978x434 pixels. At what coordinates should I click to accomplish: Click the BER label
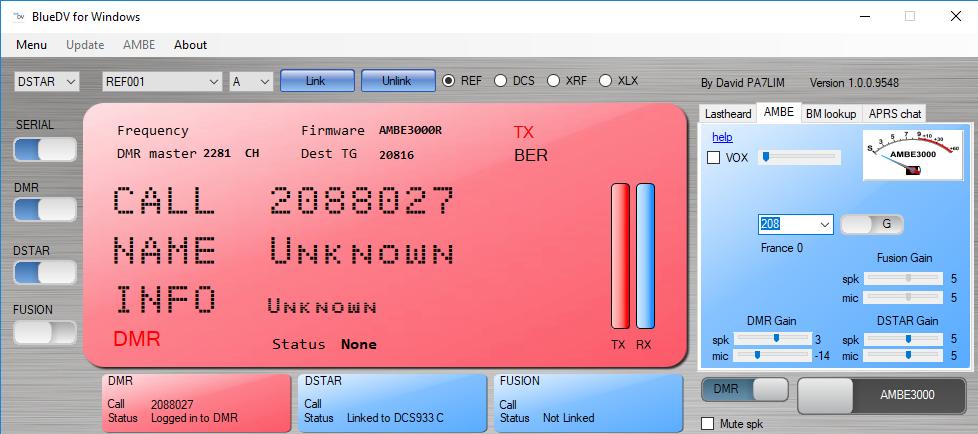click(531, 156)
